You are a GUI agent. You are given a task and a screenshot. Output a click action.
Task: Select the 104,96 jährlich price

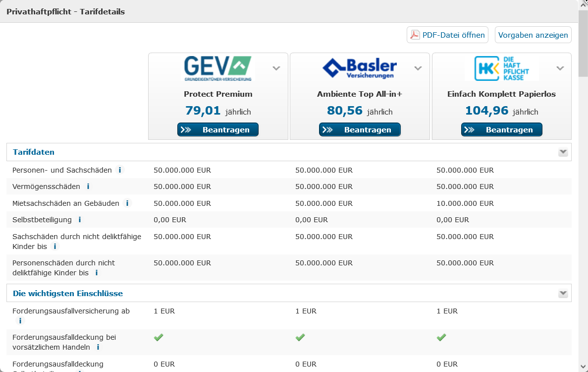click(x=501, y=111)
